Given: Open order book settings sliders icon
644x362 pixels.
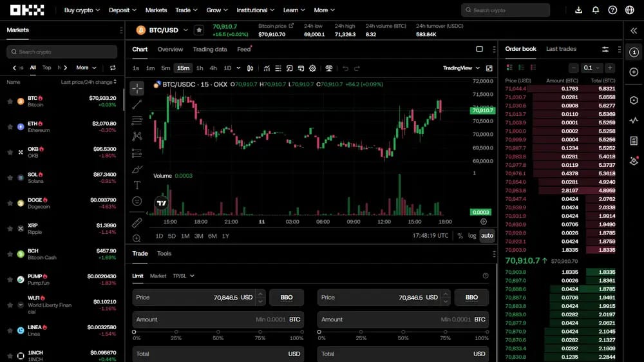Looking at the screenshot, I should coord(605,50).
